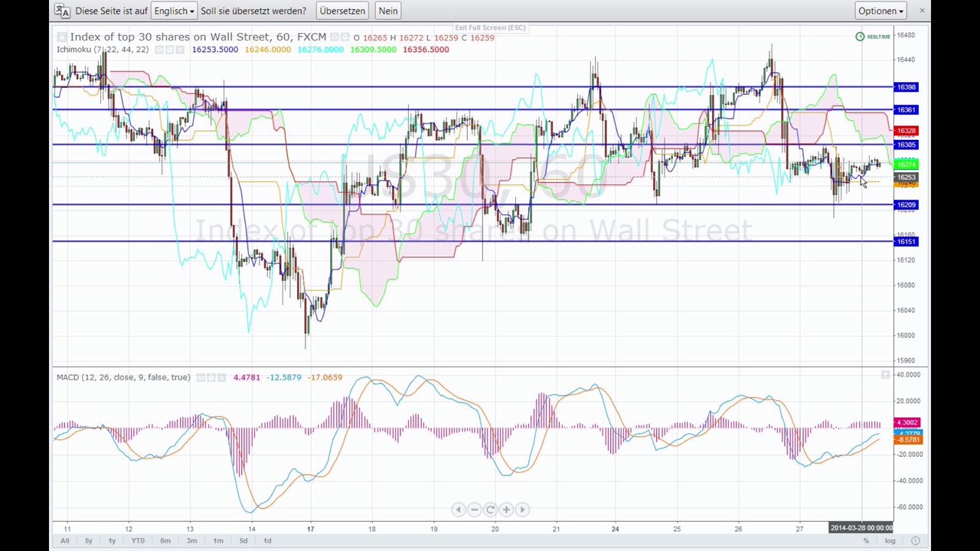Click the gray 16253 current price label
Viewport: 980px width, 551px height.
pyautogui.click(x=906, y=178)
